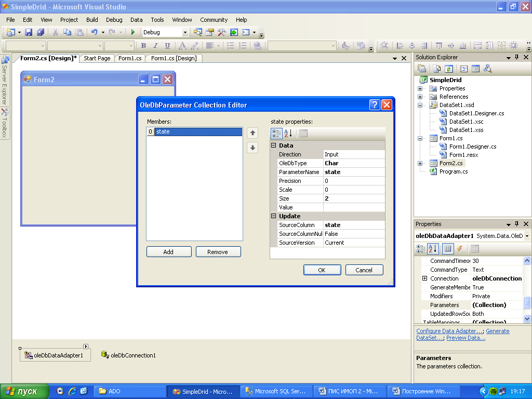532x399 pixels.
Task: Switch dialog property grid to Categorized view
Action: (276, 134)
